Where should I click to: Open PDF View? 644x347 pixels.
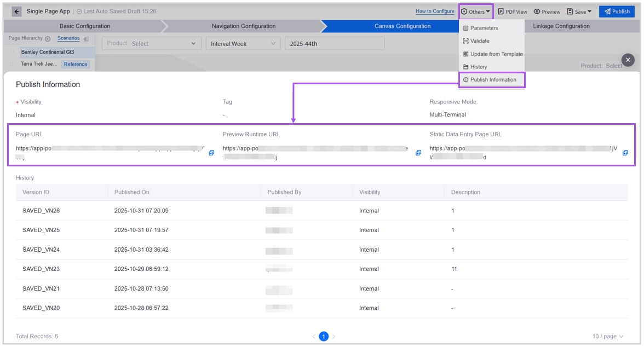[513, 11]
